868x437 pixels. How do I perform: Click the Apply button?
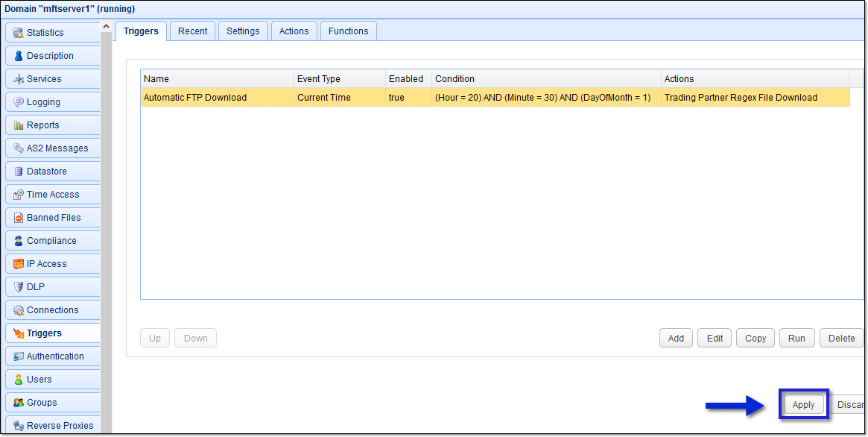pos(803,405)
